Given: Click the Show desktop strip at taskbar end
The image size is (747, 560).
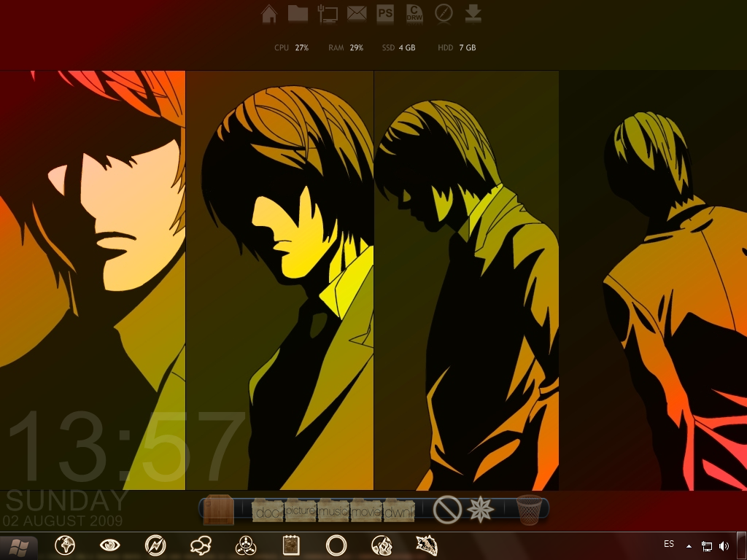Looking at the screenshot, I should tap(742, 546).
